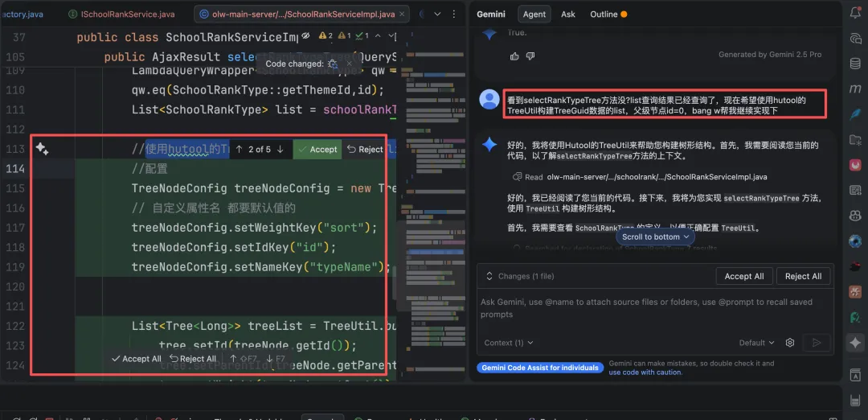Open 'use code with caution' link
The height and width of the screenshot is (420, 868).
[645, 373]
